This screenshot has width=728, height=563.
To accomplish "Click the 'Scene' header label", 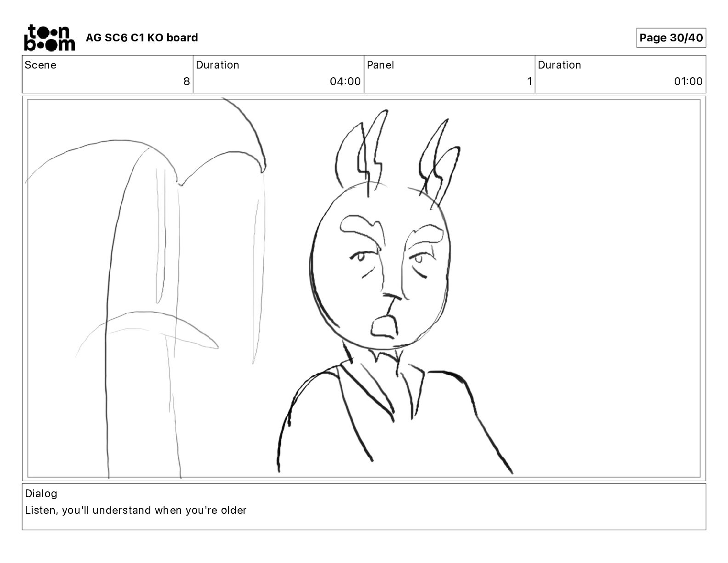I will point(40,65).
